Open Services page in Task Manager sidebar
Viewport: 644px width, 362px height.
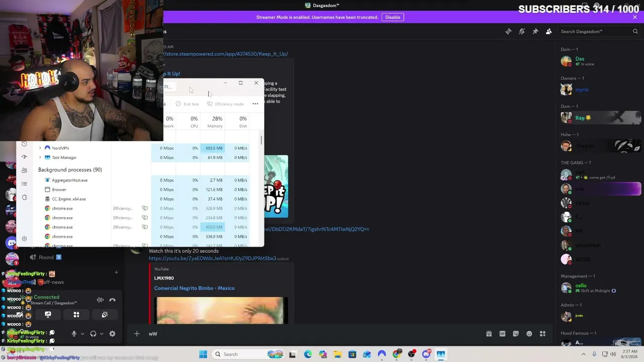click(24, 197)
